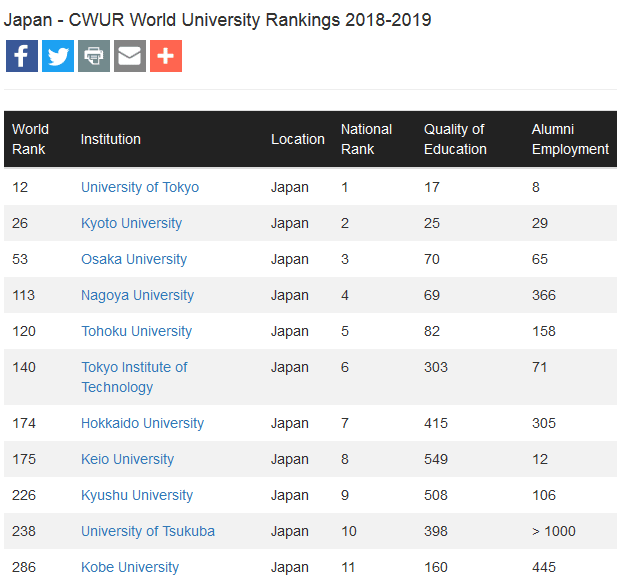
Task: Select world rank 174 cell for Hokkaido
Action: coord(24,423)
